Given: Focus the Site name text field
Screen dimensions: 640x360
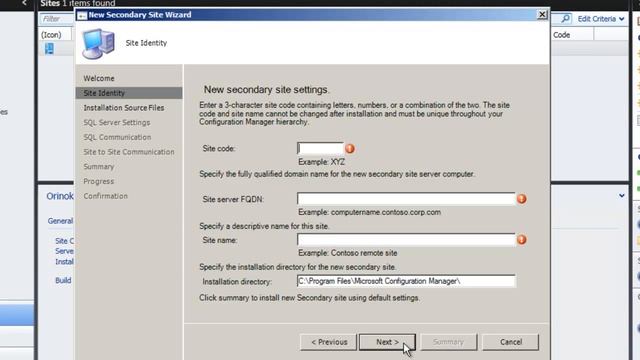Looking at the screenshot, I should pyautogui.click(x=406, y=240).
